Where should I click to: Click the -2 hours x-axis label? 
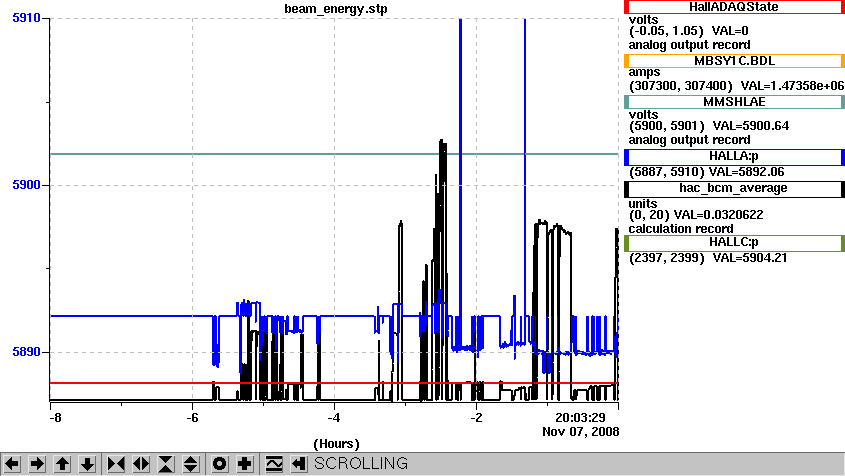click(x=476, y=418)
